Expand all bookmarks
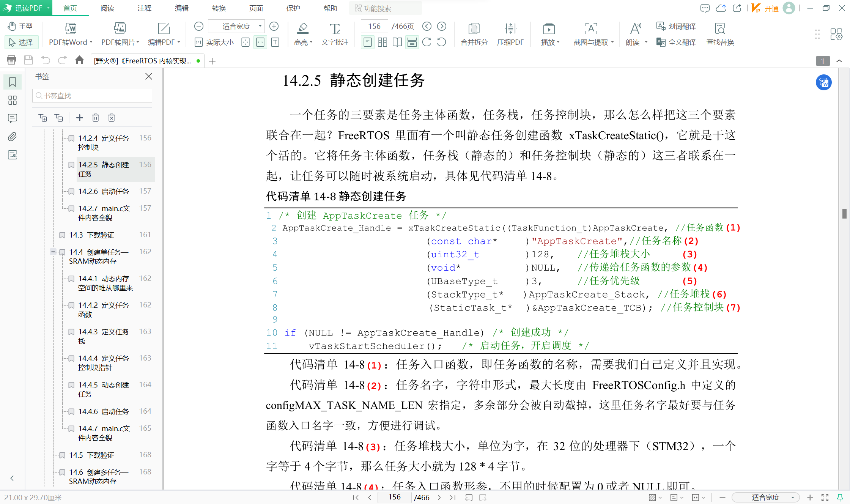Screen dimensions: 850x504 tap(43, 118)
